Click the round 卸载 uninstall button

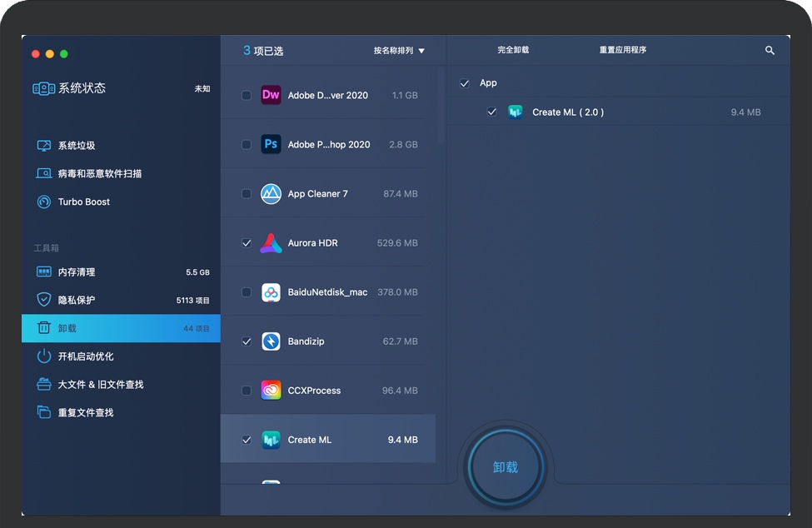pyautogui.click(x=506, y=467)
